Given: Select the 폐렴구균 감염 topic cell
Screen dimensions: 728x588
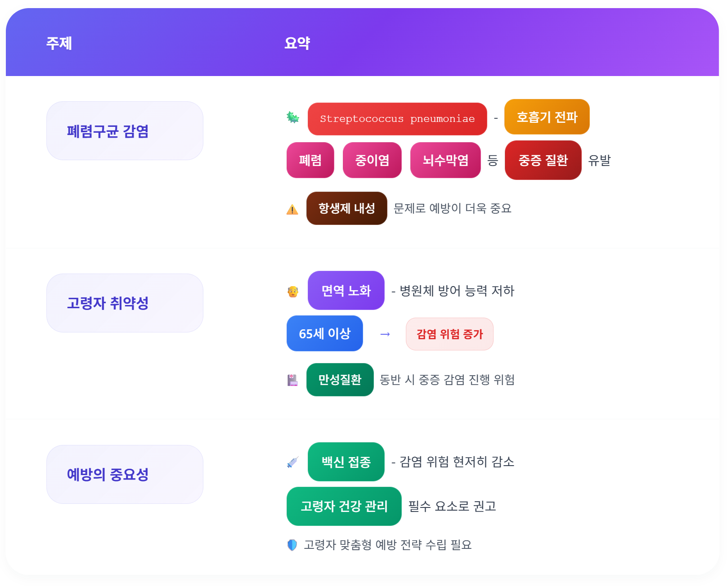Looking at the screenshot, I should point(125,131).
